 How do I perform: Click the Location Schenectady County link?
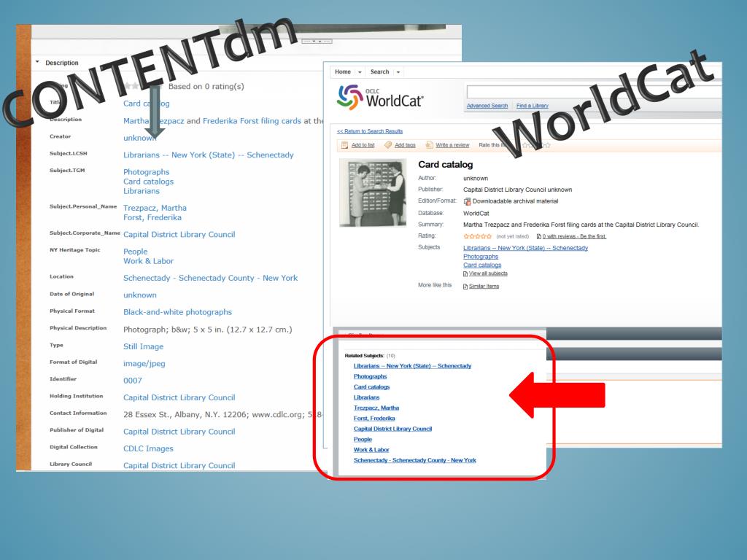click(210, 278)
